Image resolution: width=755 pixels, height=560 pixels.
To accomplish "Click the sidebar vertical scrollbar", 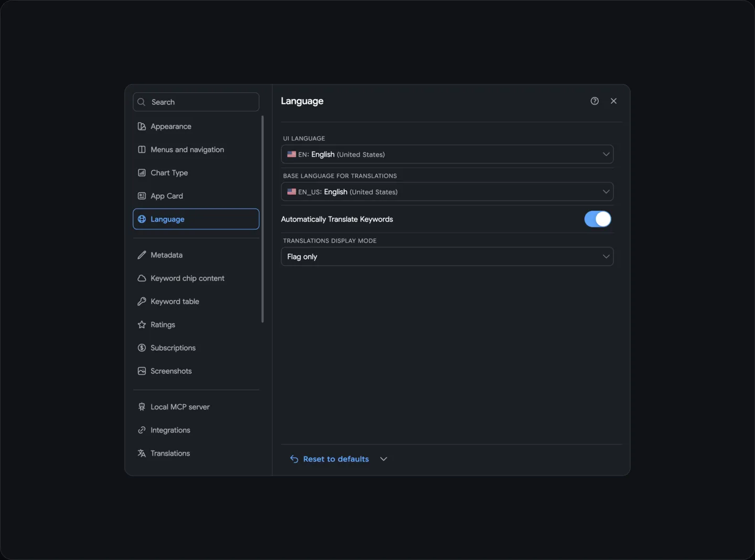I will coord(263,219).
